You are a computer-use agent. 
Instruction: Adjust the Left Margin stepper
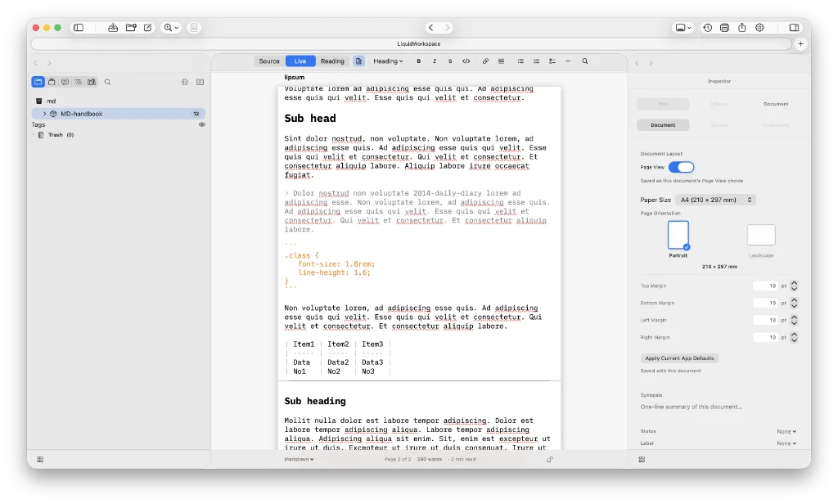pyautogui.click(x=794, y=320)
